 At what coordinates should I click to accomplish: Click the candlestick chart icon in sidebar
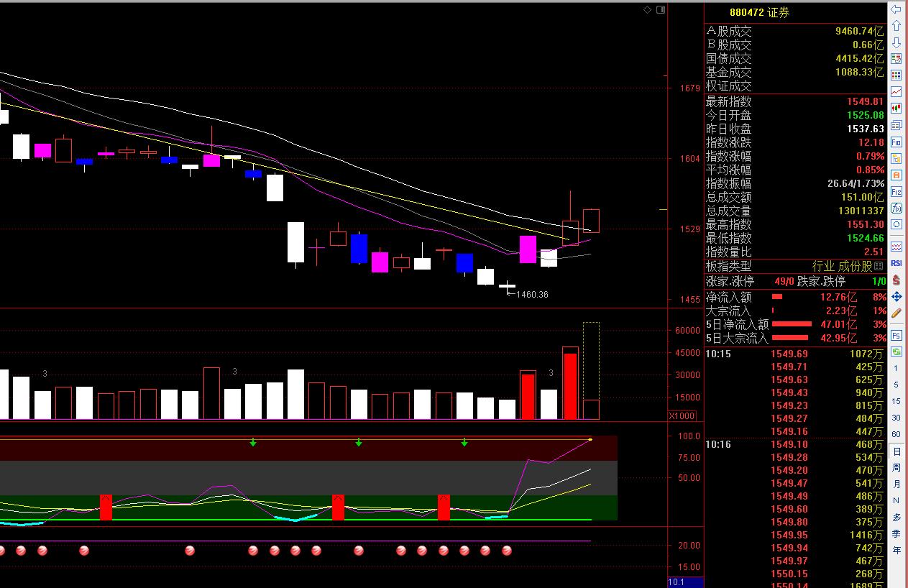(x=896, y=109)
